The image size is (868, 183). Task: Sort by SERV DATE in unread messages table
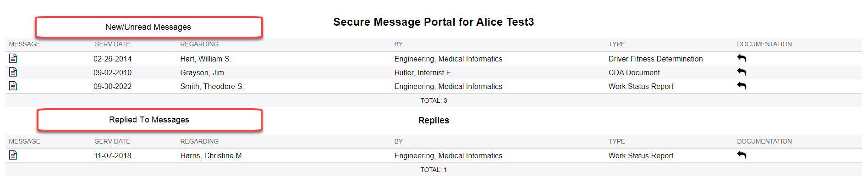(112, 44)
